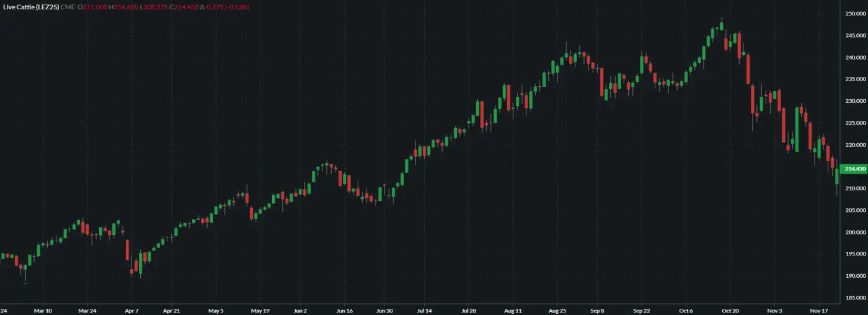The image size is (868, 315).
Task: Click the Live Cattle (LEZ25) symbol title
Action: 31,6
